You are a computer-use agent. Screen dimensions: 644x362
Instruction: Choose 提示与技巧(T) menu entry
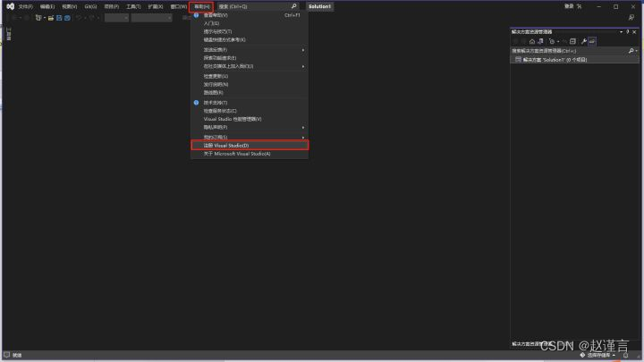click(250, 31)
